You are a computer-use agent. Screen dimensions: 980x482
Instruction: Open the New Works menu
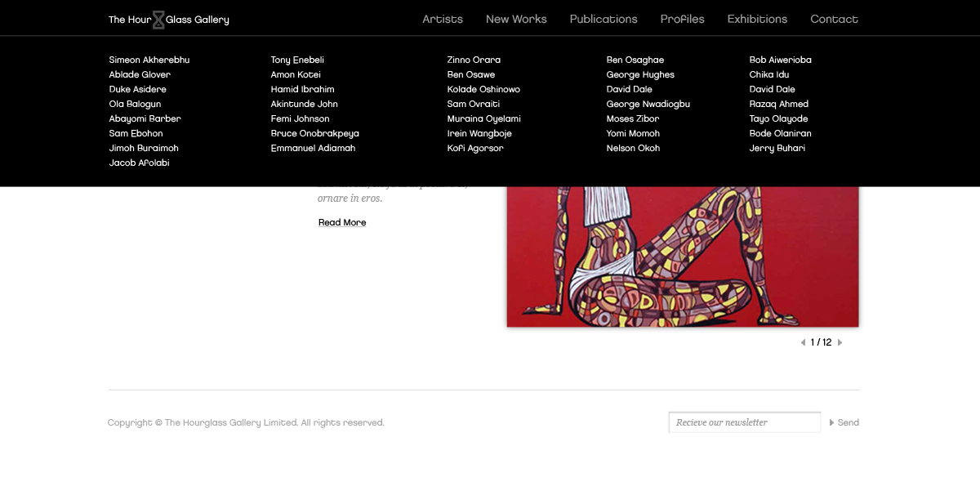click(516, 19)
